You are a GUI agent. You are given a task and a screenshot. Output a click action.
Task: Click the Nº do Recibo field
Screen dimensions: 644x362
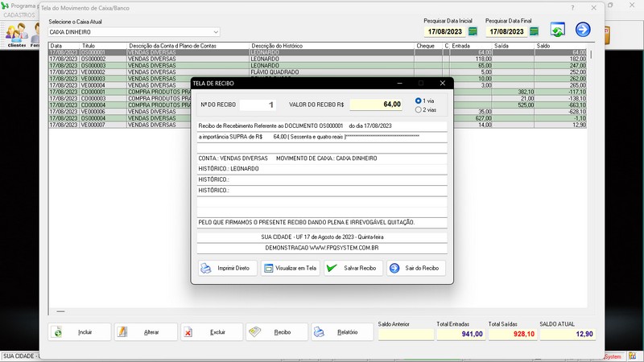click(x=258, y=105)
